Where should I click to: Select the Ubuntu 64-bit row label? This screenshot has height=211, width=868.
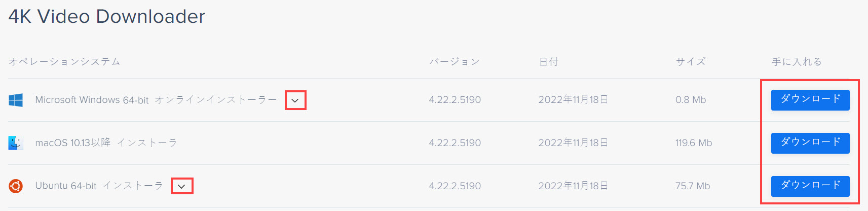(66, 186)
